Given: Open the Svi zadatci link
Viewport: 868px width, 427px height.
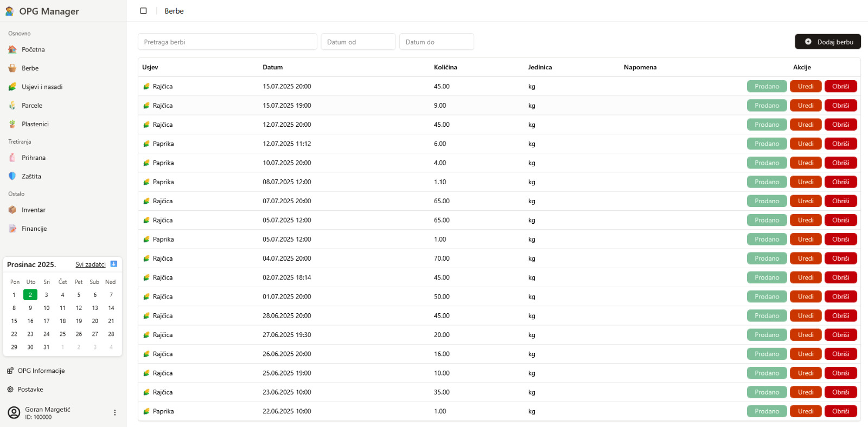Looking at the screenshot, I should tap(91, 264).
